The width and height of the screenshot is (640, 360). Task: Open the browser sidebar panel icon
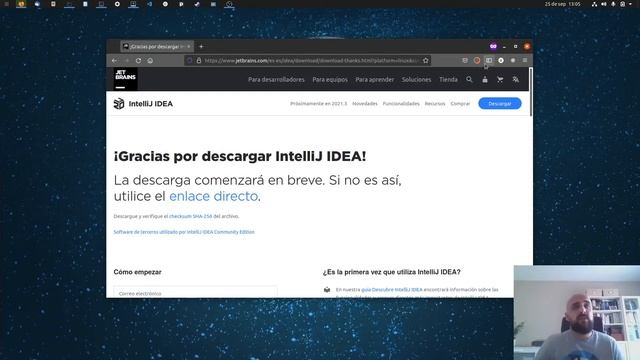click(489, 60)
